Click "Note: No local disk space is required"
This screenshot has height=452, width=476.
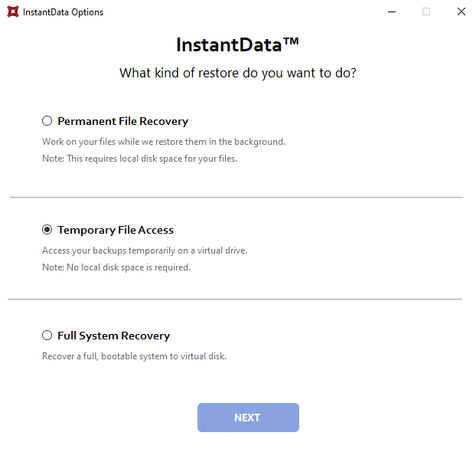116,267
